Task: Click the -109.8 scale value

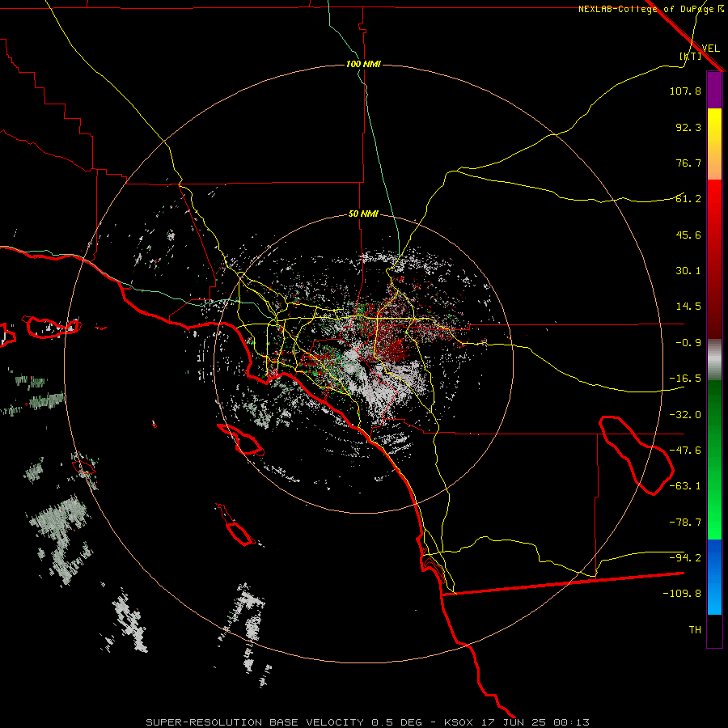Action: 682,594
